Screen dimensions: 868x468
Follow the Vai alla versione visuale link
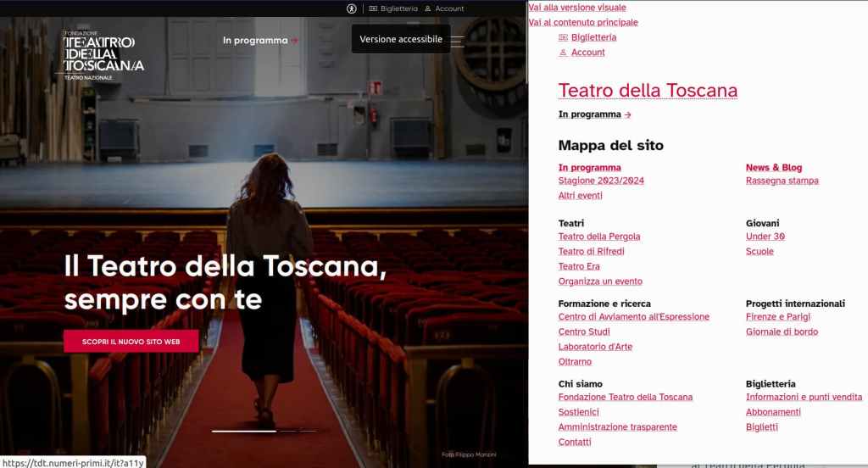coord(577,8)
